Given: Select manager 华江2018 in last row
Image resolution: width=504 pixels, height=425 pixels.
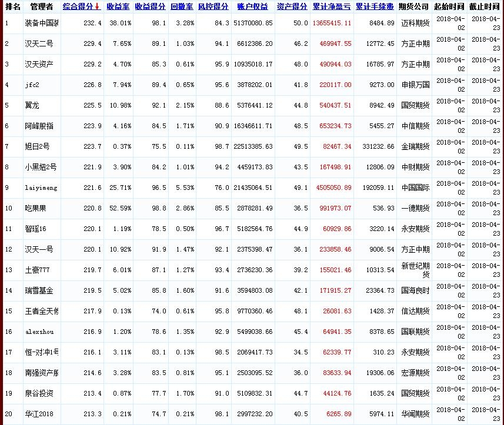Looking at the screenshot, I should [39, 414].
